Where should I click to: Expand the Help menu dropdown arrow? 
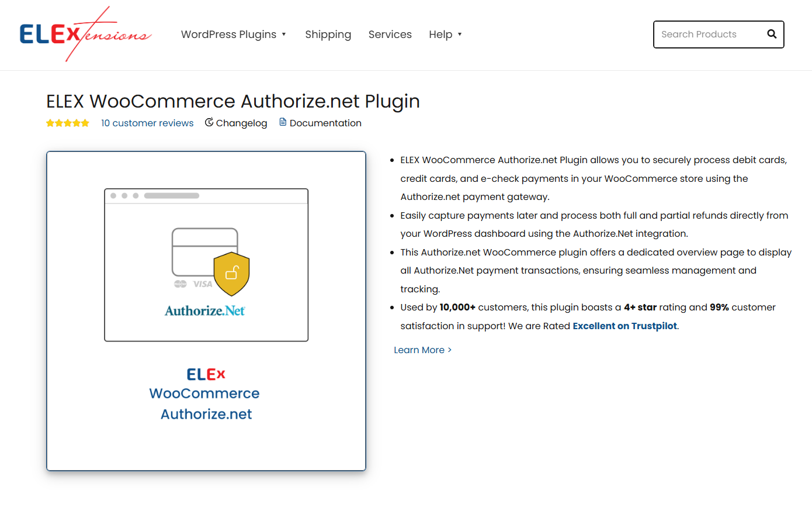460,34
